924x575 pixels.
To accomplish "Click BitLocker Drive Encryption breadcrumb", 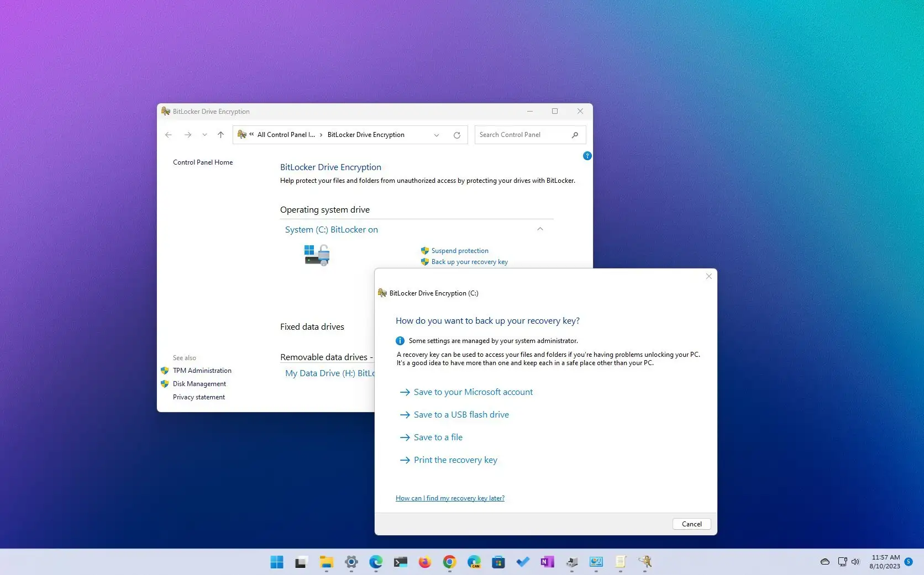I will click(x=366, y=135).
